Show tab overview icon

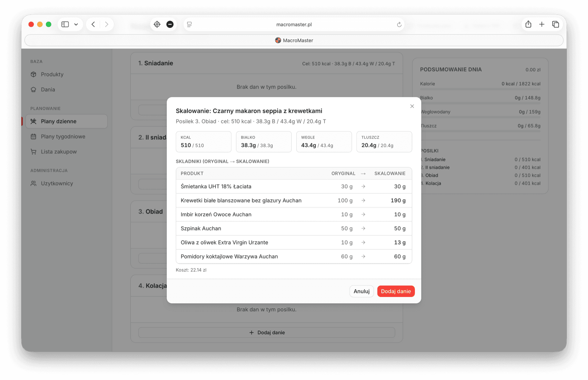tap(555, 24)
